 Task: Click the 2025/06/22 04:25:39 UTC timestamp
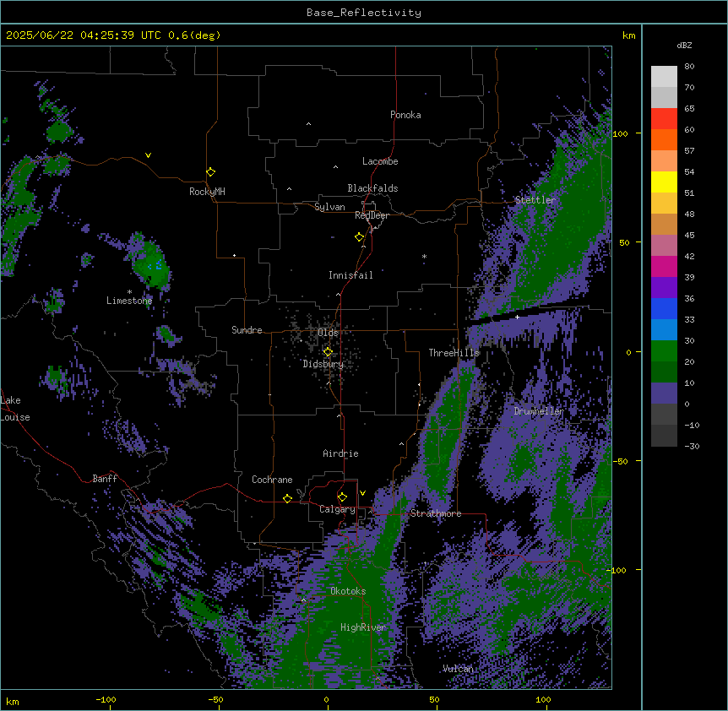[x=84, y=35]
